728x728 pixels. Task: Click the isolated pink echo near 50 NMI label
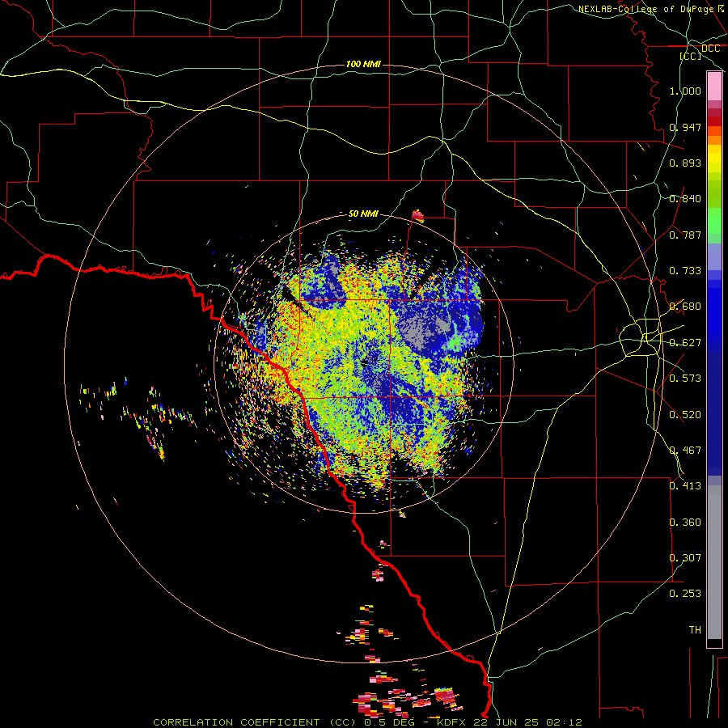pos(417,216)
